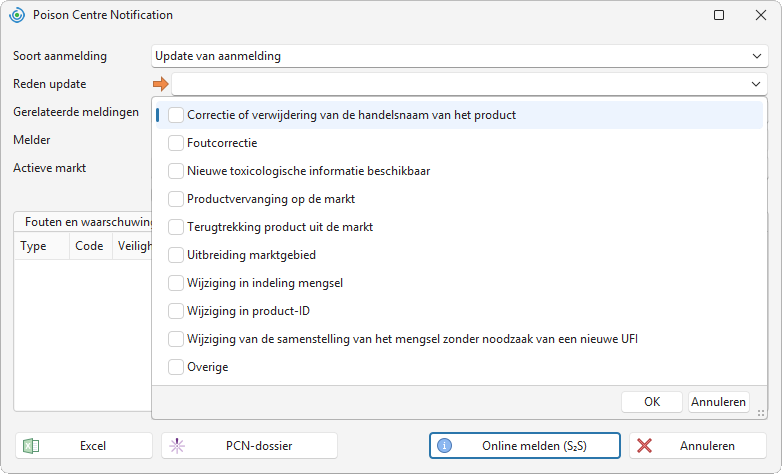Image resolution: width=782 pixels, height=474 pixels.
Task: Click the red X icon beside Annuleren
Action: point(644,446)
